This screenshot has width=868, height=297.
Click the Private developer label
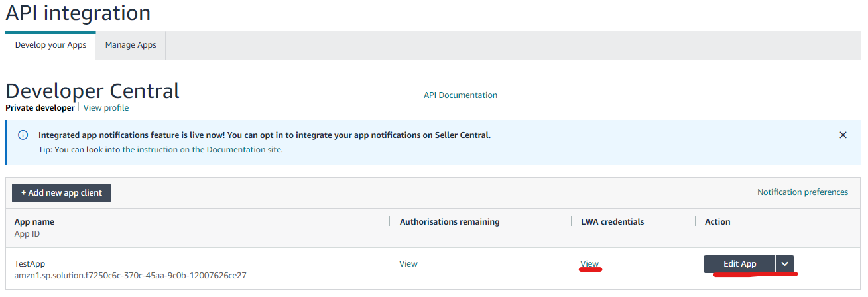point(40,107)
